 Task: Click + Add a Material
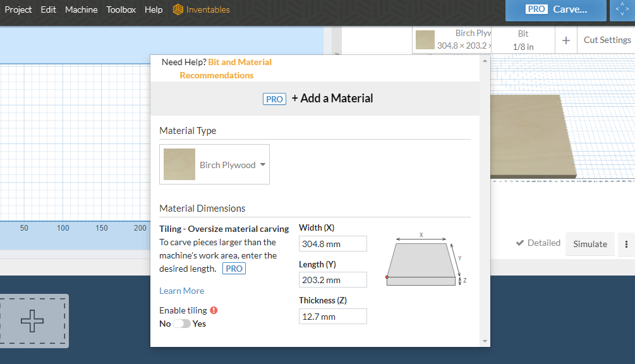pos(332,99)
